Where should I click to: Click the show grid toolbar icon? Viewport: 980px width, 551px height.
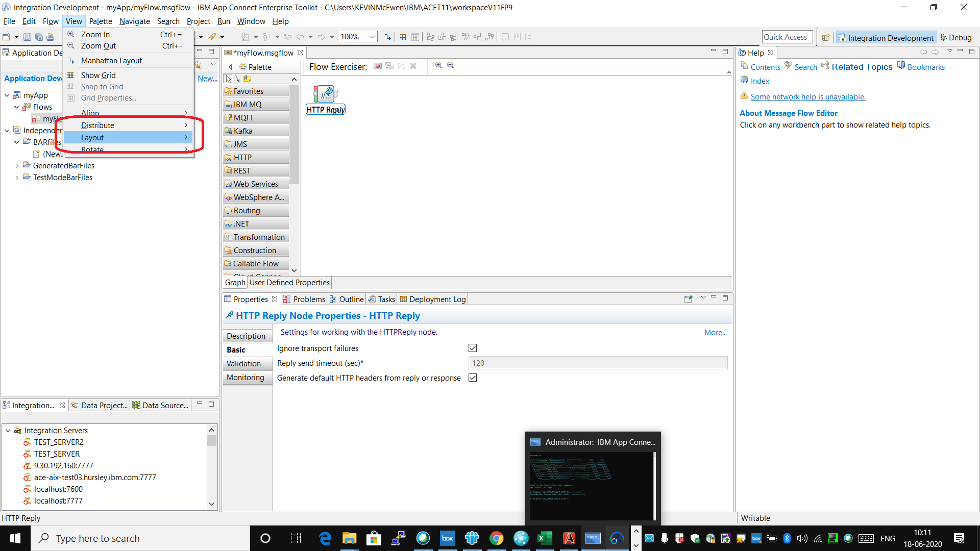tap(403, 37)
